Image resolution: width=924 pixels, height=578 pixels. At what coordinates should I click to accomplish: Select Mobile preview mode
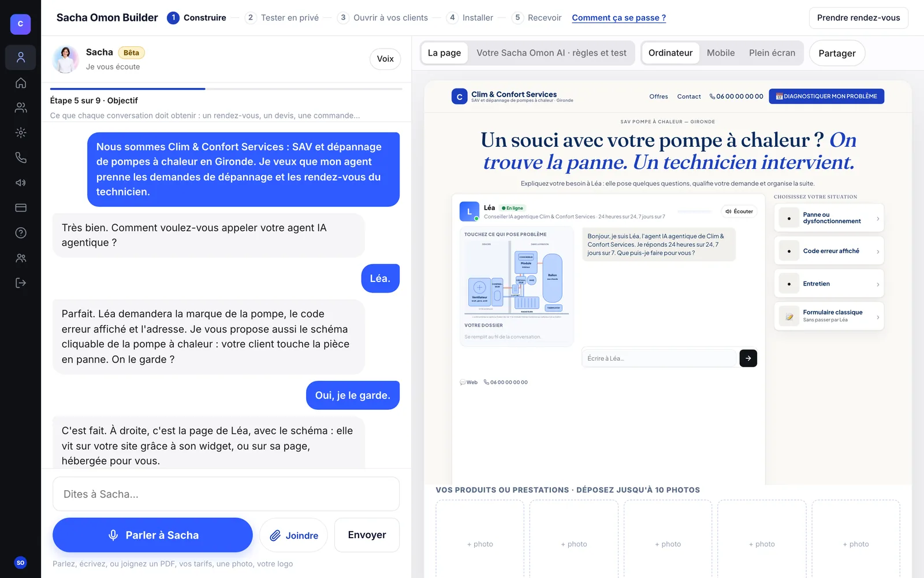[x=721, y=53]
